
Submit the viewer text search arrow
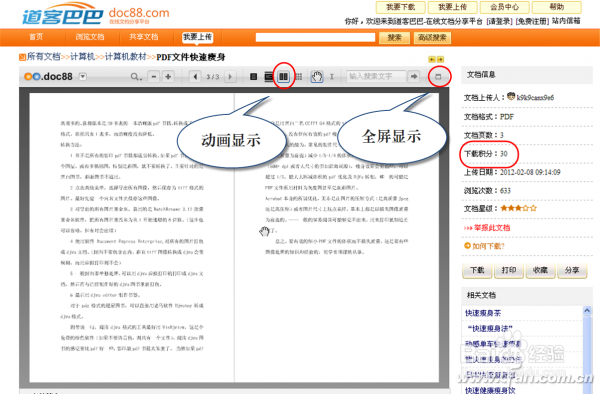414,77
